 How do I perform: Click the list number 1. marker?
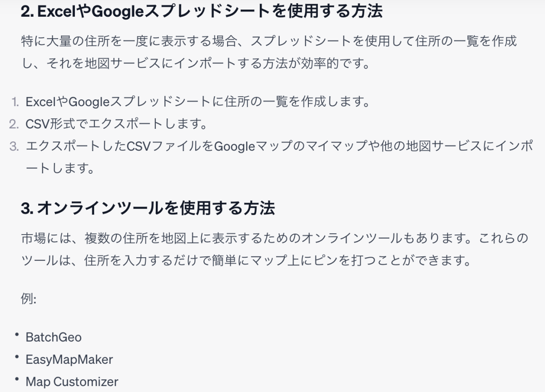pos(15,102)
